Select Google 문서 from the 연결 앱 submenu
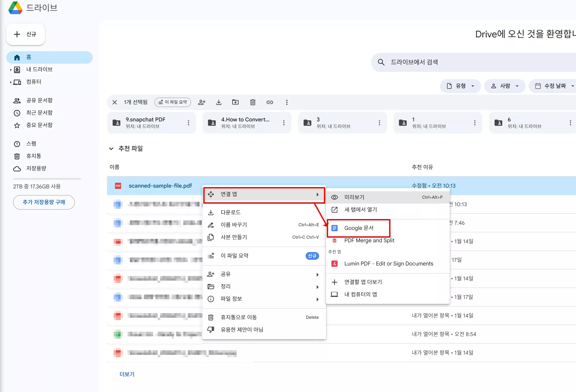This screenshot has width=576, height=392. coord(359,228)
